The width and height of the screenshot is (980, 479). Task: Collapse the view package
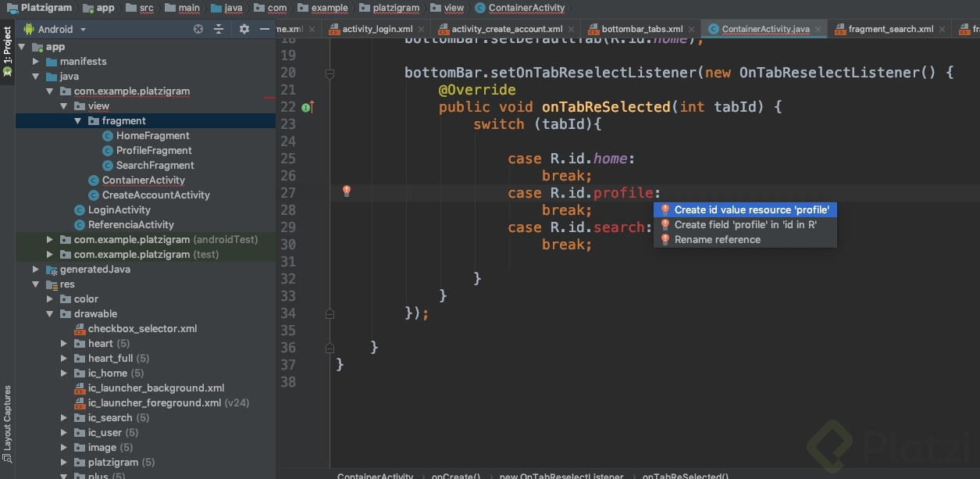click(x=64, y=106)
